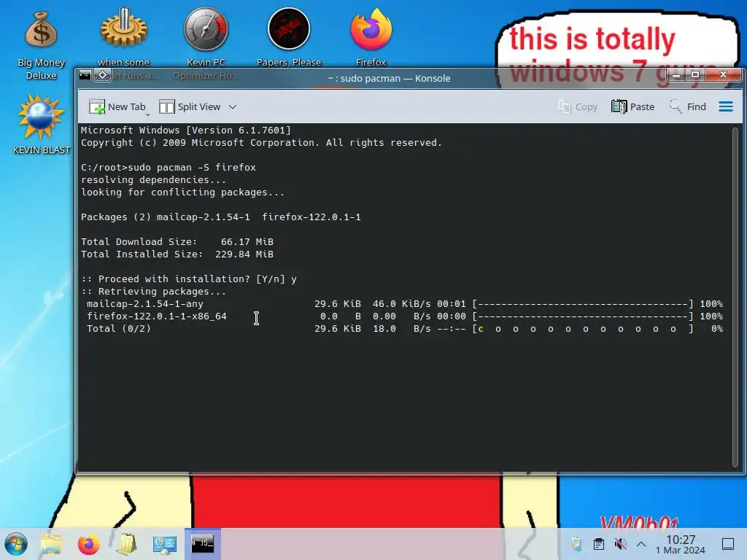Minimize the Konsole window
Image resolution: width=747 pixels, height=560 pixels.
click(x=676, y=75)
